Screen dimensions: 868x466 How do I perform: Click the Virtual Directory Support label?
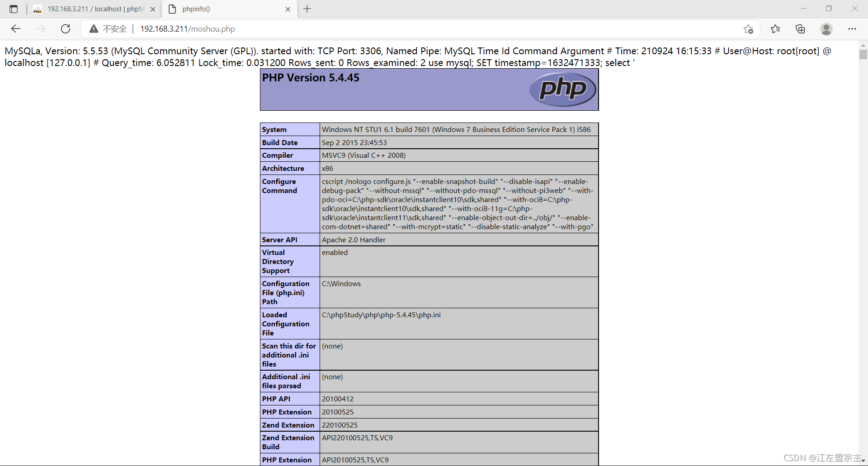point(278,262)
